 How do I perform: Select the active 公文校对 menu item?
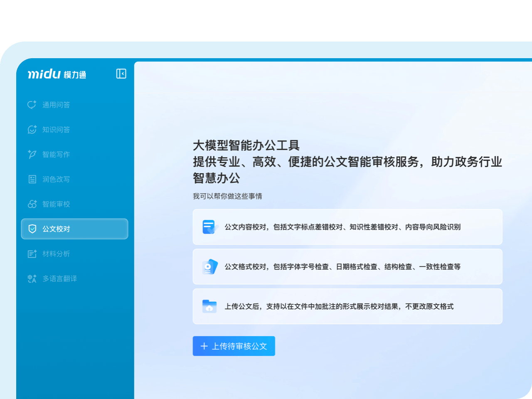[x=74, y=229]
